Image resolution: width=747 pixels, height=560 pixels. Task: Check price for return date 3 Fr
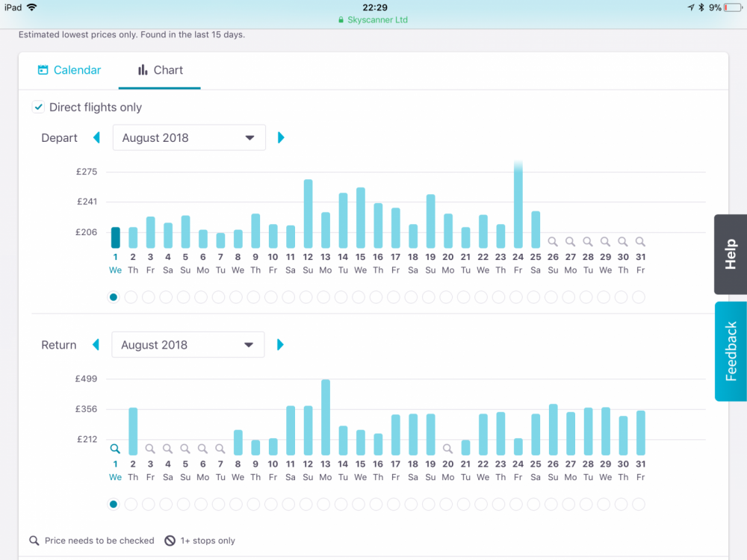coord(150,449)
